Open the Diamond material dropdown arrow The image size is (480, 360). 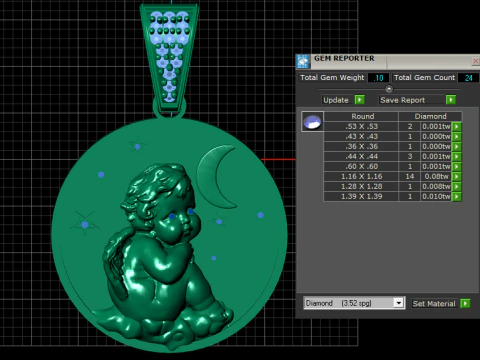coord(399,303)
